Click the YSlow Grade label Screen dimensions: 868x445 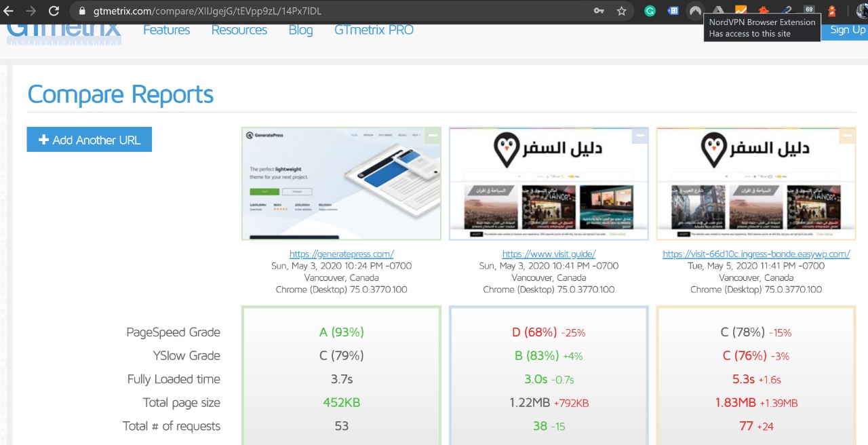pyautogui.click(x=186, y=355)
